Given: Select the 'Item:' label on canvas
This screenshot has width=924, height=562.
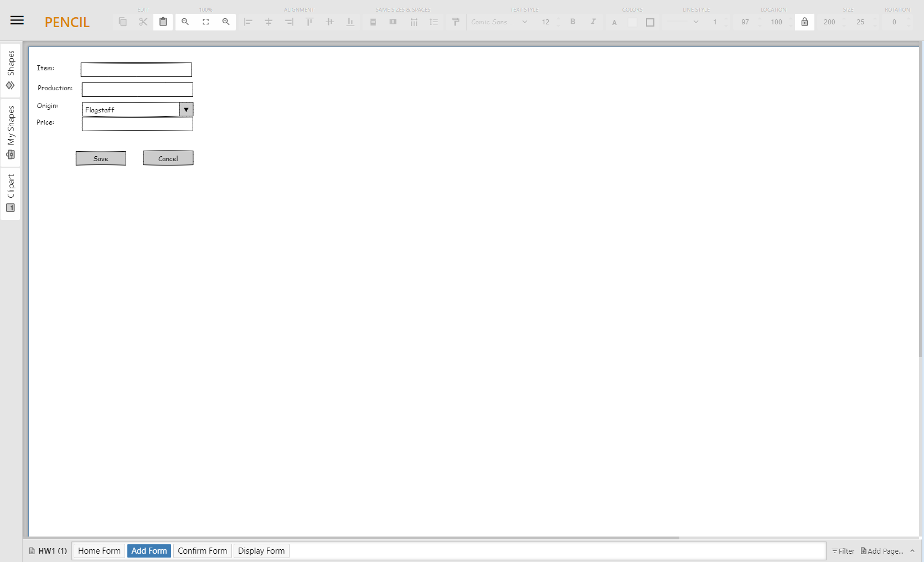Looking at the screenshot, I should [45, 68].
